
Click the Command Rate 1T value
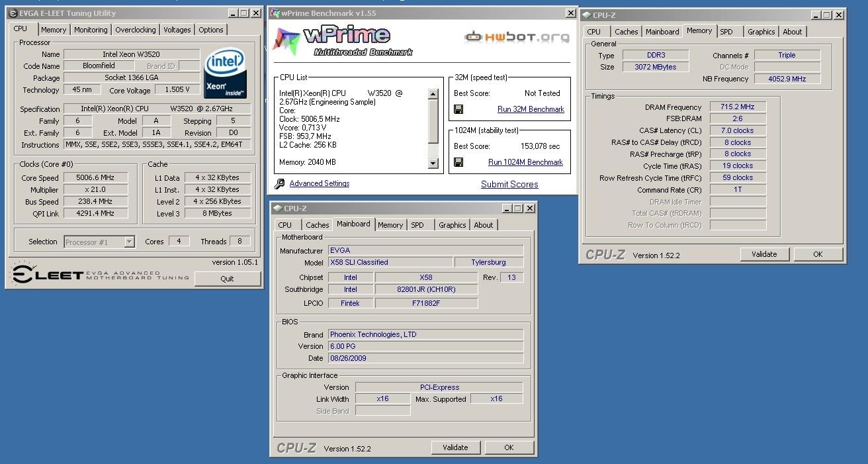click(x=738, y=189)
